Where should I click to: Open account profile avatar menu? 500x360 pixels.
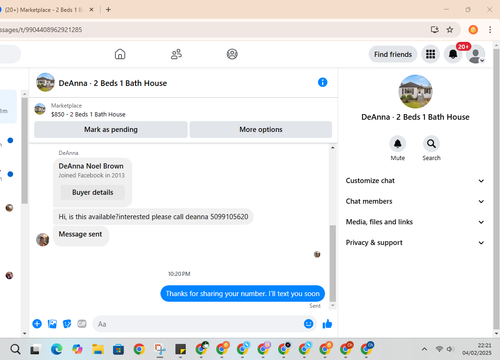click(x=476, y=54)
